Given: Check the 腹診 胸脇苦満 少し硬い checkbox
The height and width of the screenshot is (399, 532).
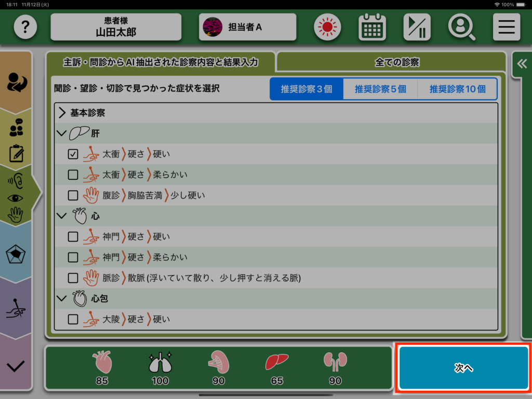Looking at the screenshot, I should [x=73, y=196].
